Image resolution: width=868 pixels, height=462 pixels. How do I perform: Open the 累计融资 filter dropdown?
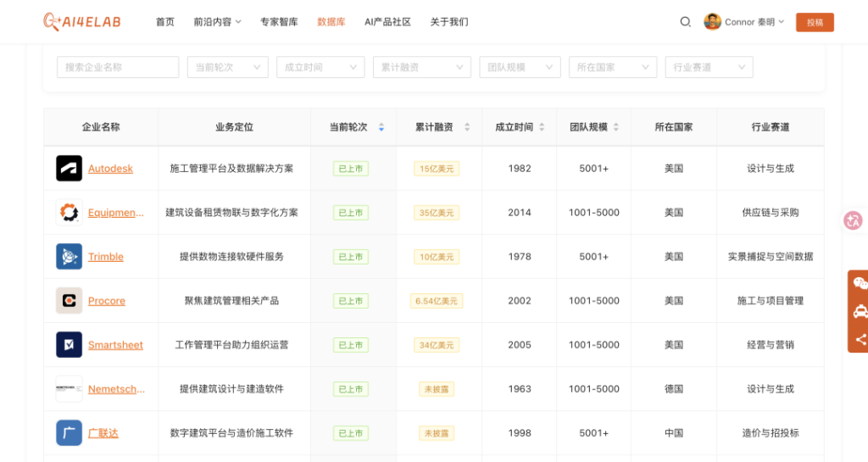point(422,67)
